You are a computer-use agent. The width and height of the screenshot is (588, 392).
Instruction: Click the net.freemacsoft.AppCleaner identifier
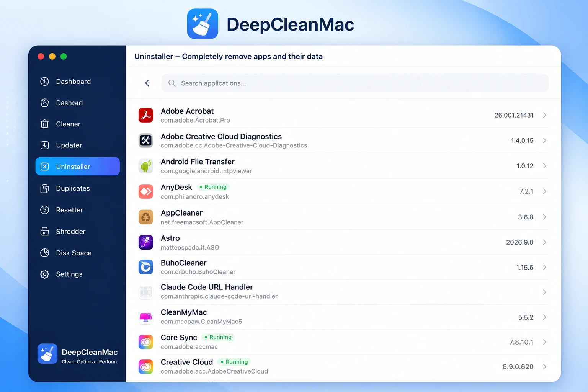click(202, 222)
